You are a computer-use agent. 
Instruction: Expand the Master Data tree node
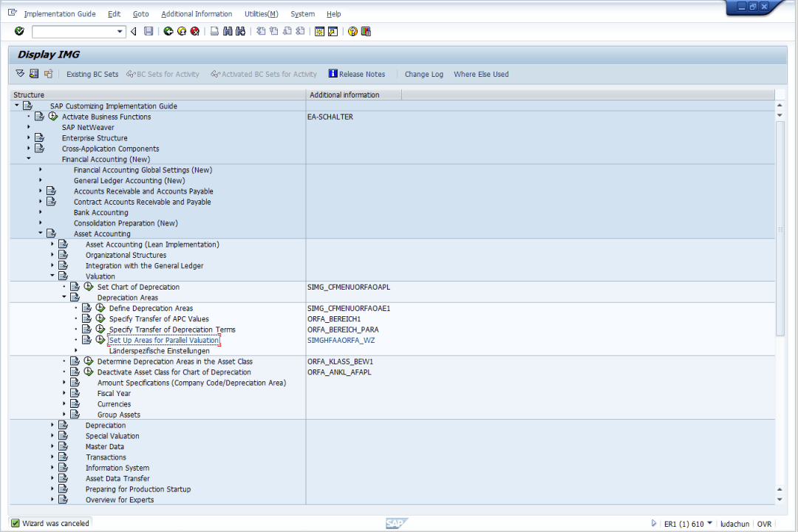click(52, 447)
